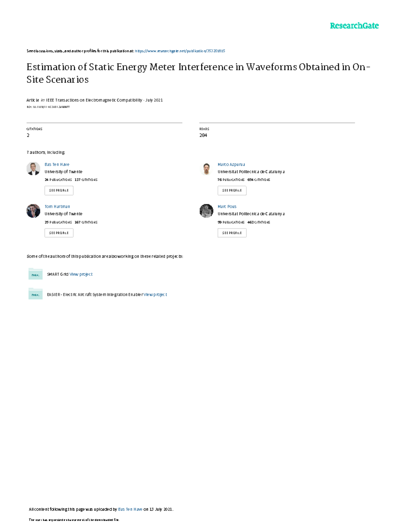Click Marco Azpurua's profile photo
The height and width of the screenshot is (532, 399).
(206, 169)
